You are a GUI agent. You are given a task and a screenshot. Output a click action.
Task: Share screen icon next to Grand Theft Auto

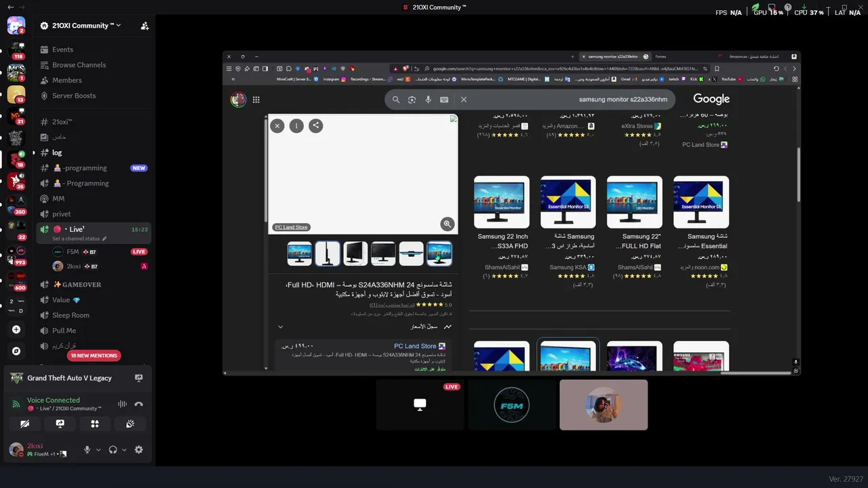(139, 378)
